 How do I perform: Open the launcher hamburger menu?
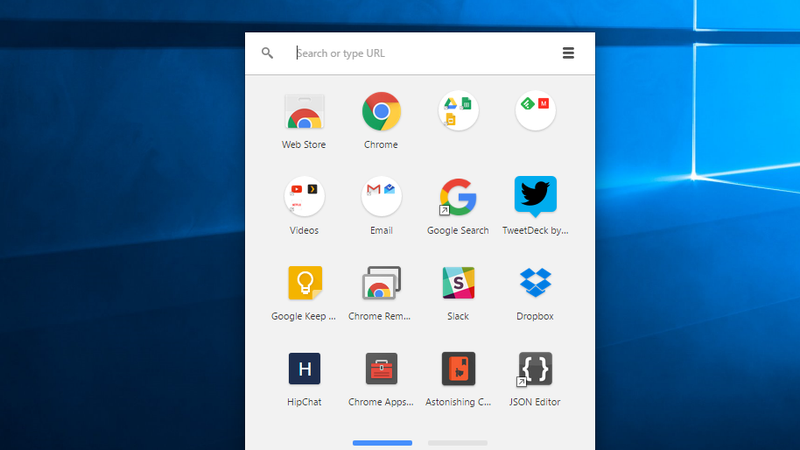568,53
